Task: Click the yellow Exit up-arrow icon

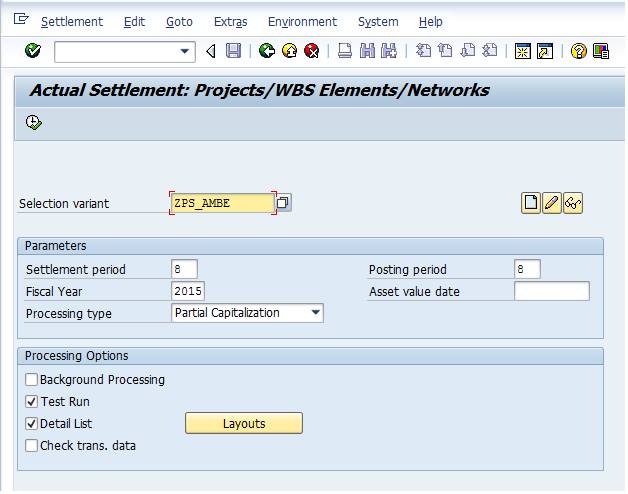Action: (289, 51)
